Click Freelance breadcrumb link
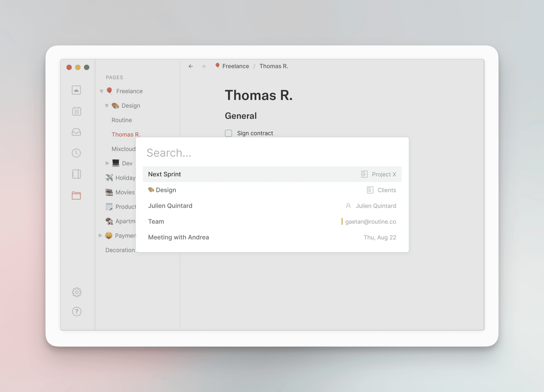 [235, 66]
